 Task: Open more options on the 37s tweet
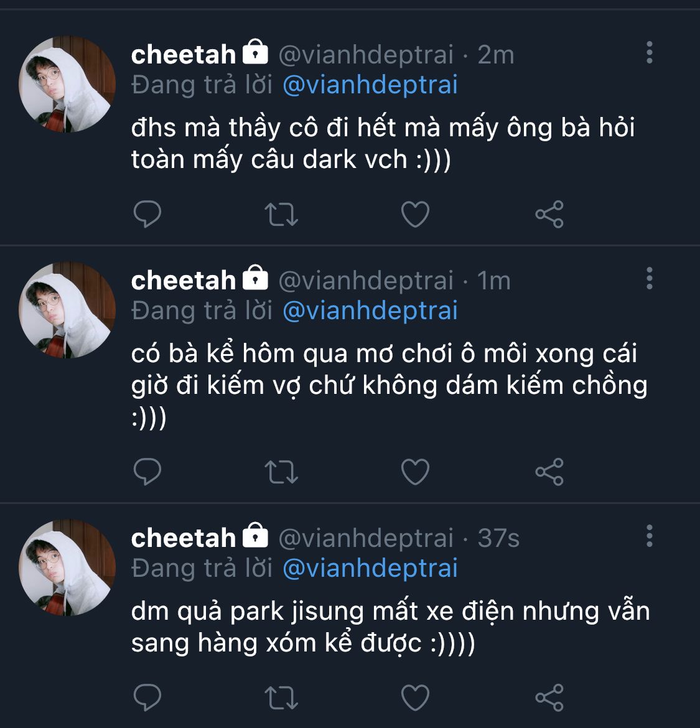point(649,536)
